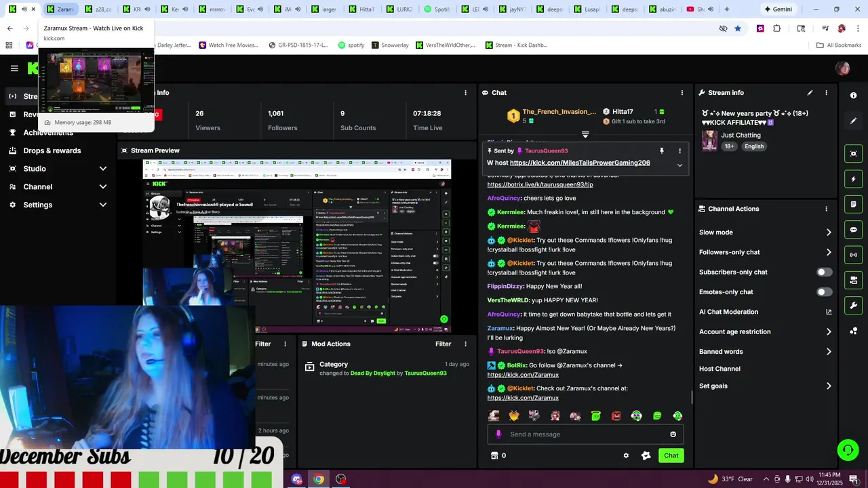
Task: Expand Studio sidebar section
Action: point(103,169)
